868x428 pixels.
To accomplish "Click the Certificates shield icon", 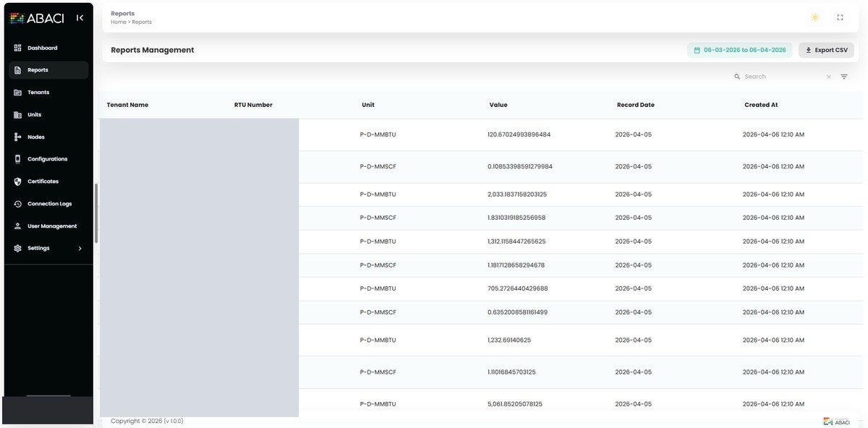I will pyautogui.click(x=17, y=181).
